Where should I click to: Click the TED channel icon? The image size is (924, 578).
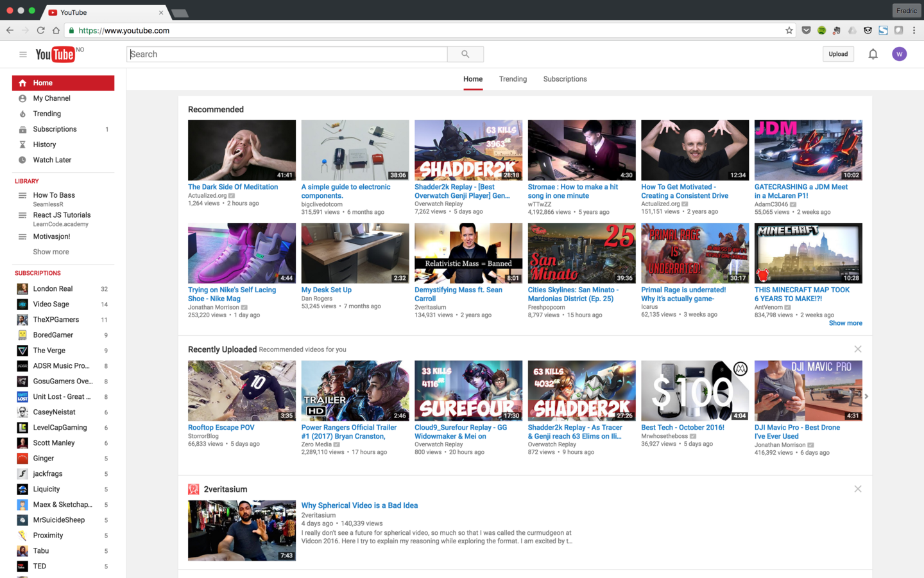tap(22, 566)
